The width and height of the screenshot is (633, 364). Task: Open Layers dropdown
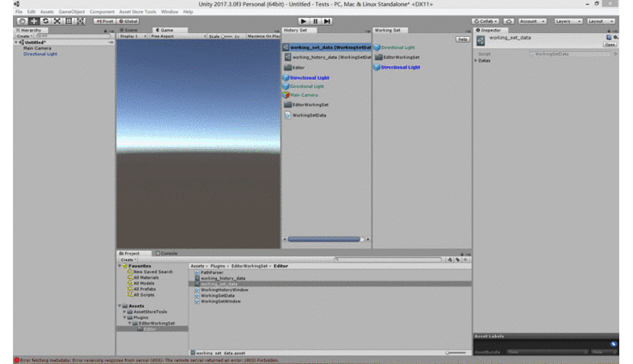[568, 21]
